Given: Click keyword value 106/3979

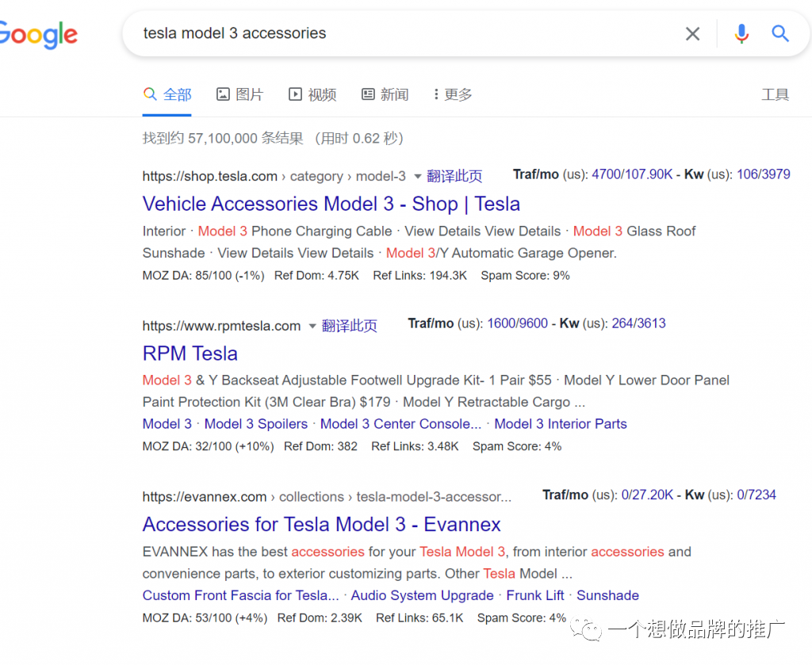Looking at the screenshot, I should (764, 174).
